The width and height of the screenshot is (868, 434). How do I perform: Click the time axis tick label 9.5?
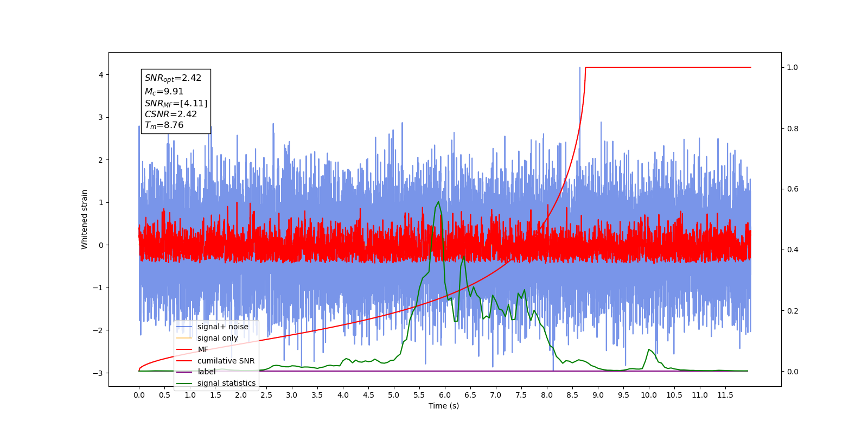(623, 395)
